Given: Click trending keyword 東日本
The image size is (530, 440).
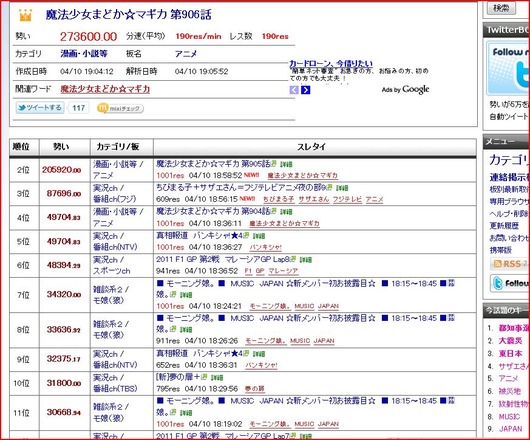Looking at the screenshot, I should coord(511,353).
